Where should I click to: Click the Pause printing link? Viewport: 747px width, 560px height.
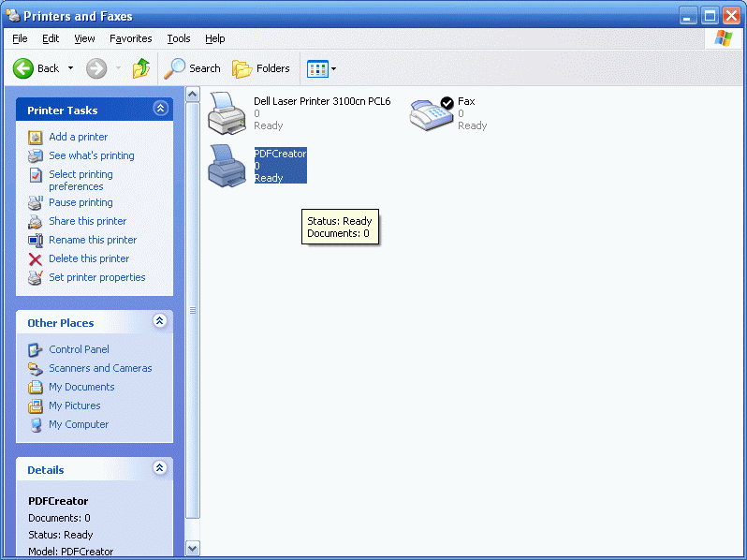coord(81,202)
